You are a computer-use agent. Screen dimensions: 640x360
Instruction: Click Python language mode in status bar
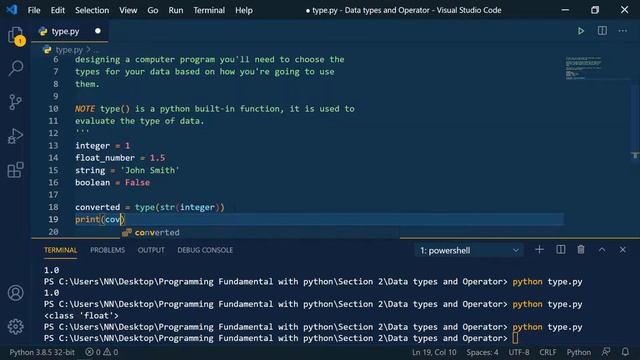(x=578, y=352)
